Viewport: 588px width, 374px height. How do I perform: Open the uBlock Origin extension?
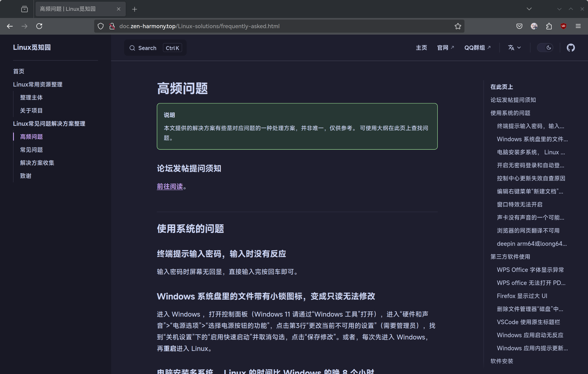pos(563,26)
